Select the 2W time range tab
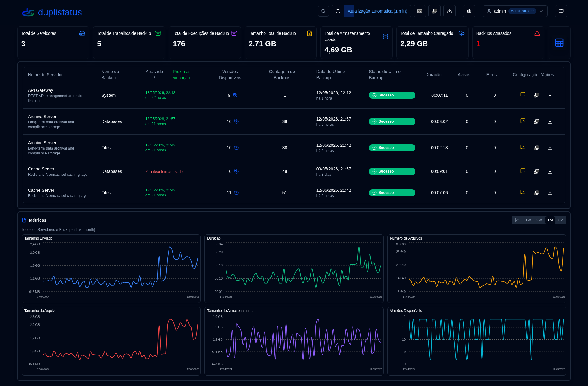This screenshot has height=386, width=588. (539, 220)
